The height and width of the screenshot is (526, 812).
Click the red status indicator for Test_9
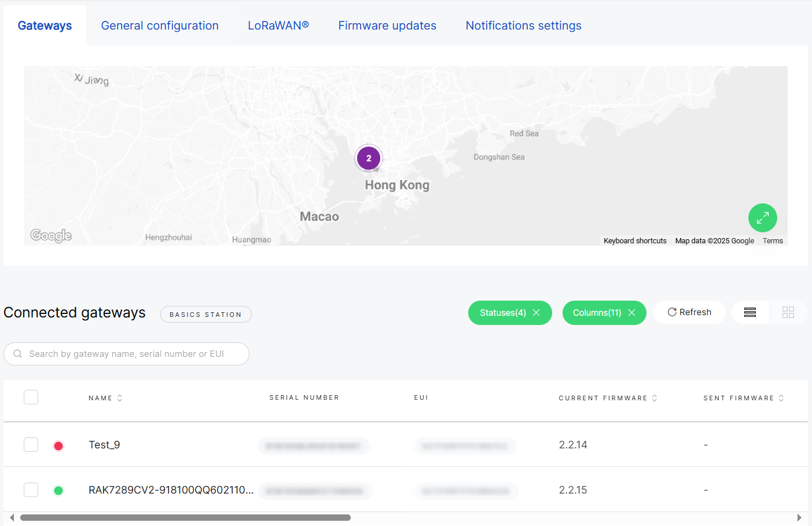point(58,444)
